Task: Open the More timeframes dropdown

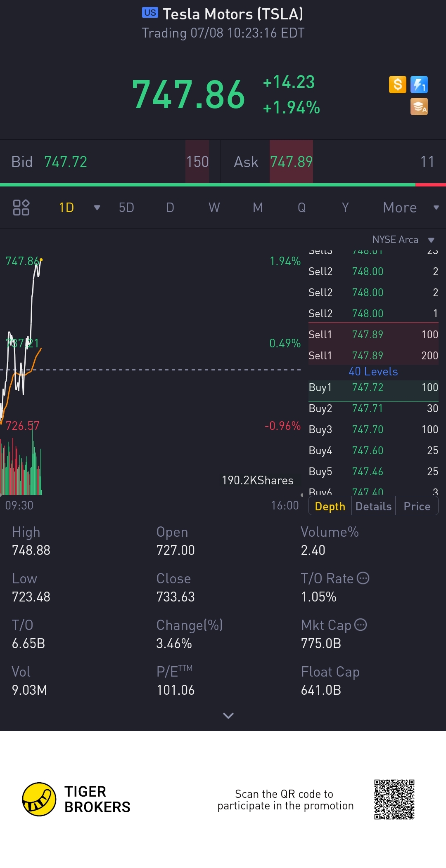Action: (411, 208)
